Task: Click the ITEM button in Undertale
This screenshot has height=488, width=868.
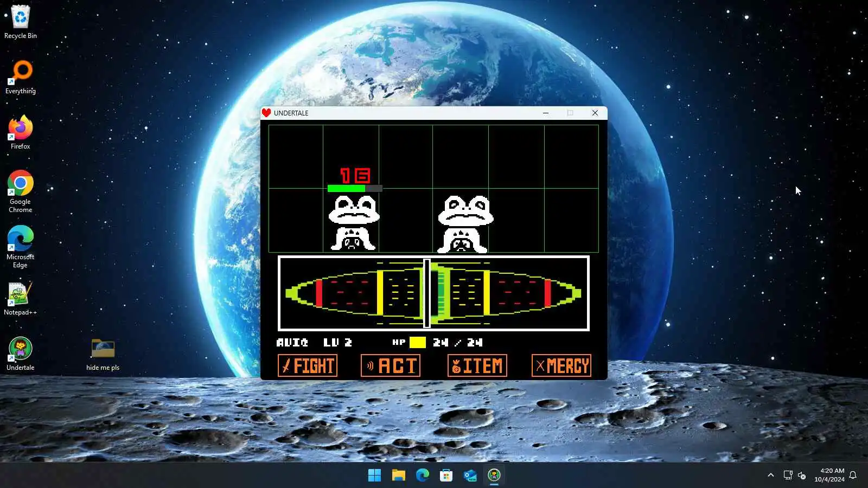Action: tap(477, 366)
